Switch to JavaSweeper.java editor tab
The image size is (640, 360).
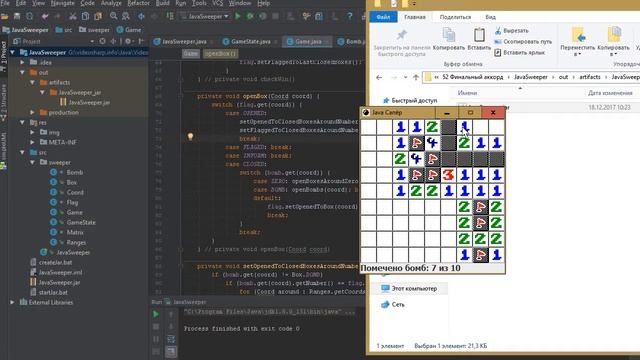coord(183,41)
